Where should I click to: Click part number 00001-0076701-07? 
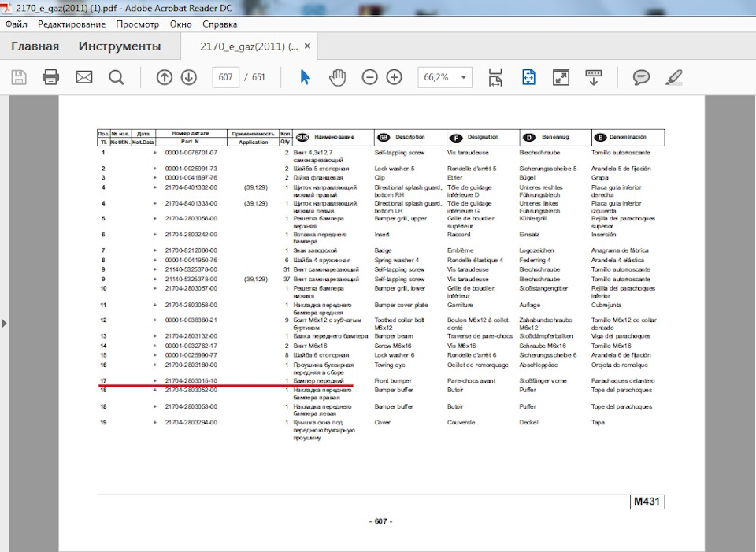(191, 152)
